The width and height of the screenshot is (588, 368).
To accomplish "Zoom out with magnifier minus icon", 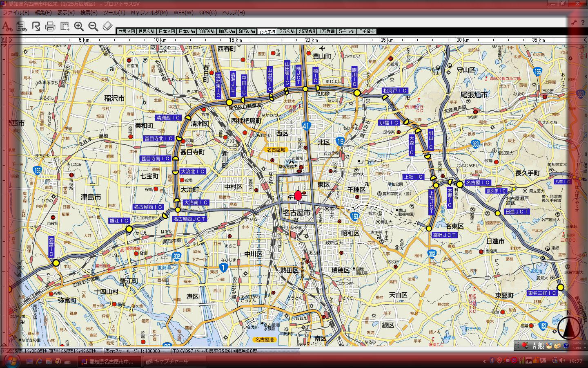I will click(93, 27).
